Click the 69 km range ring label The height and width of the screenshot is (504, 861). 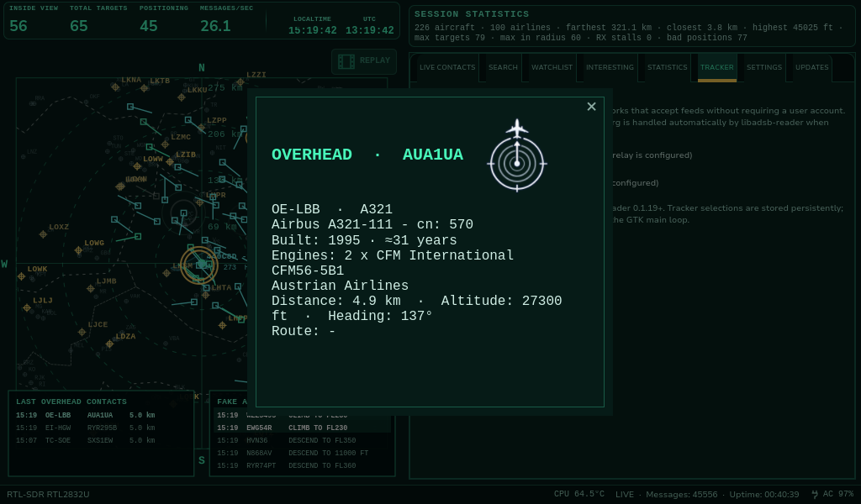tap(221, 227)
